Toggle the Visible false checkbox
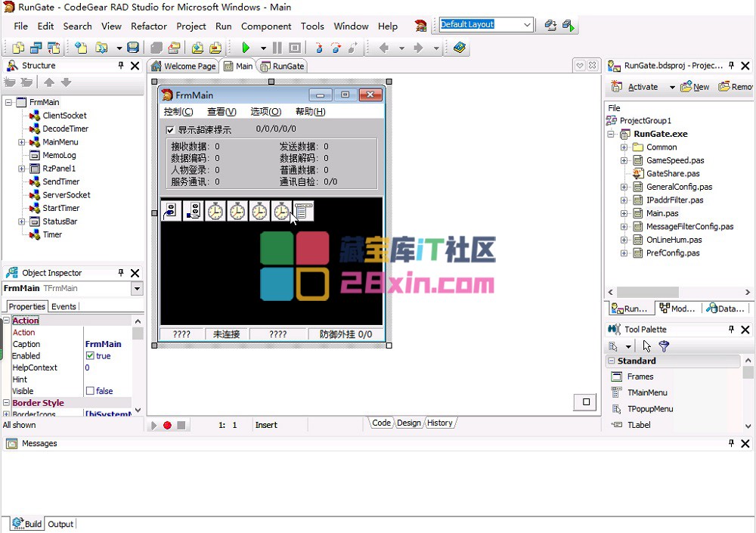Screen dimensions: 756x533 click(90, 391)
